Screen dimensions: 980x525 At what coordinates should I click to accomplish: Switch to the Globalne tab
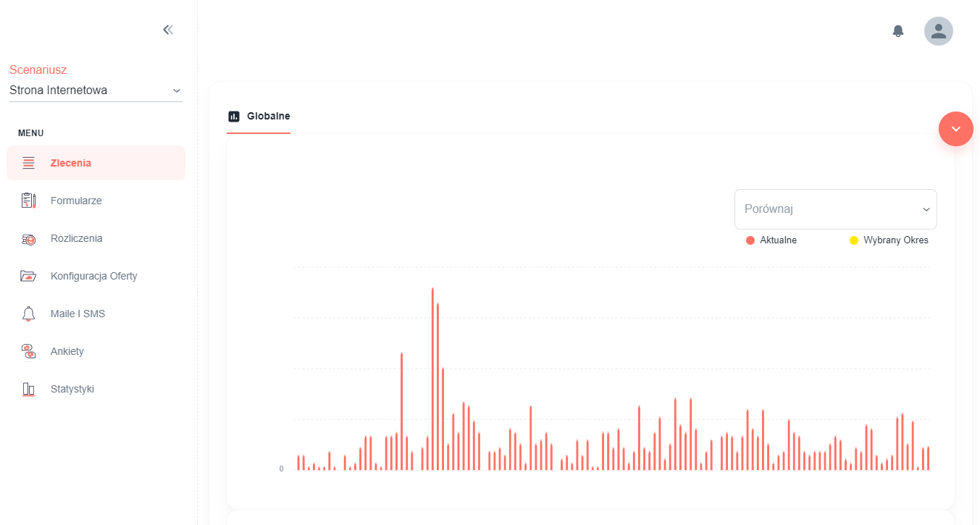pos(259,116)
